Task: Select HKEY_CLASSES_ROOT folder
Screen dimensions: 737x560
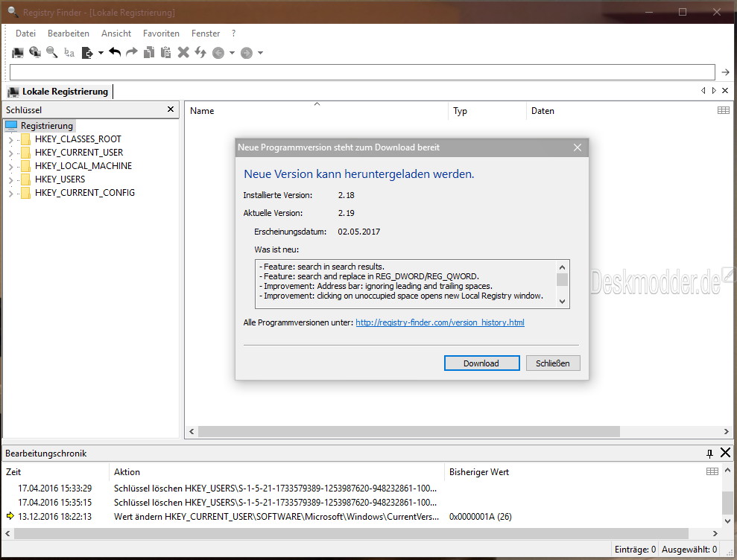Action: click(78, 139)
